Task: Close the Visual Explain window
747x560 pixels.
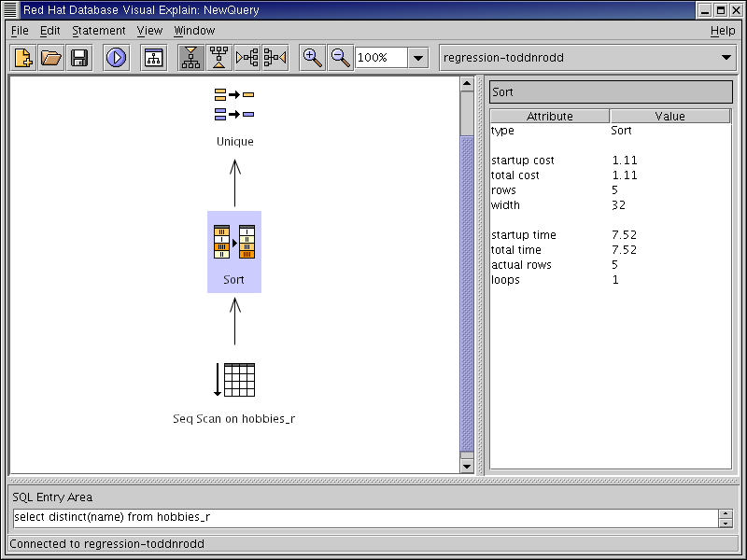Action: click(x=737, y=10)
